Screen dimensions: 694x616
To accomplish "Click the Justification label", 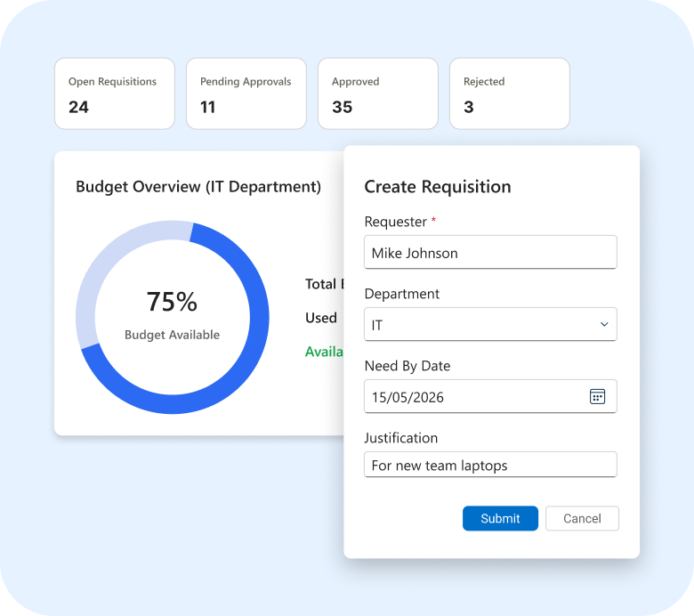I will pos(400,438).
